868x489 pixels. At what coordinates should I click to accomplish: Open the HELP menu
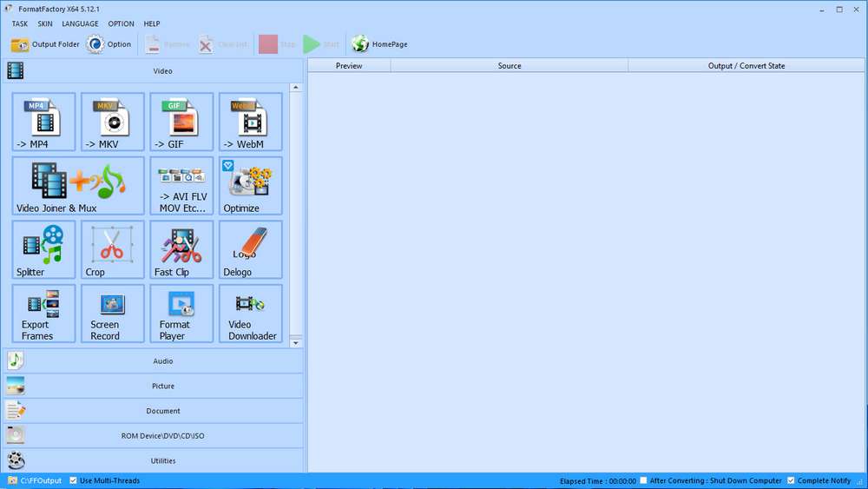tap(152, 23)
